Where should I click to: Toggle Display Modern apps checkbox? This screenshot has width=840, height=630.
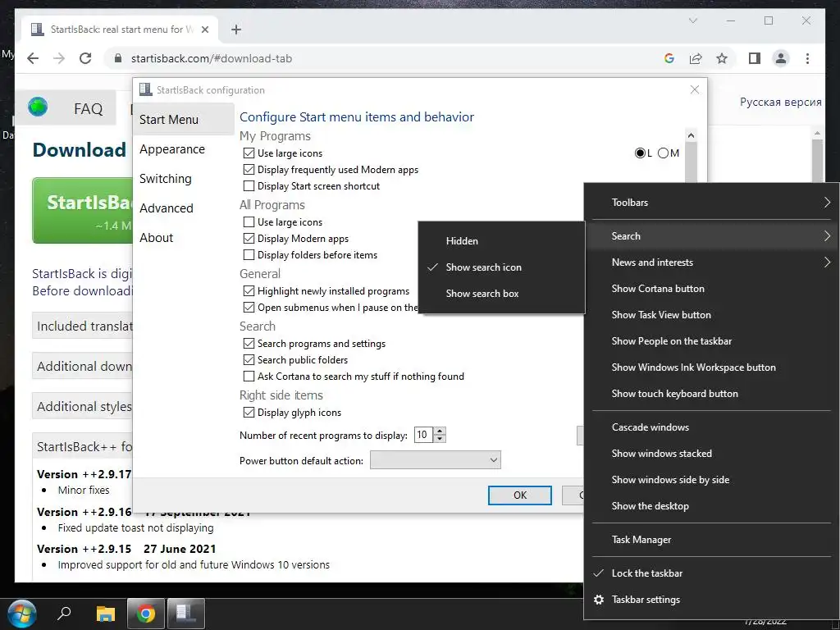point(249,239)
